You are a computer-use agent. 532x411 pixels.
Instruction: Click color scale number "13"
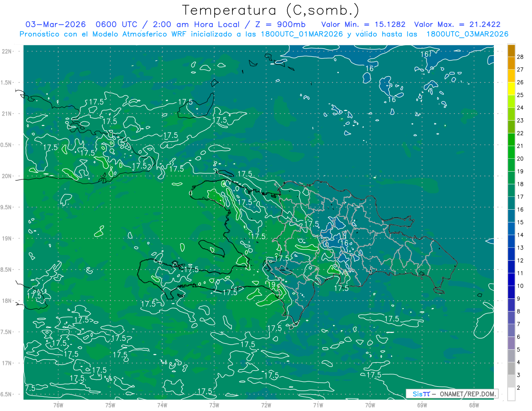pos(520,248)
